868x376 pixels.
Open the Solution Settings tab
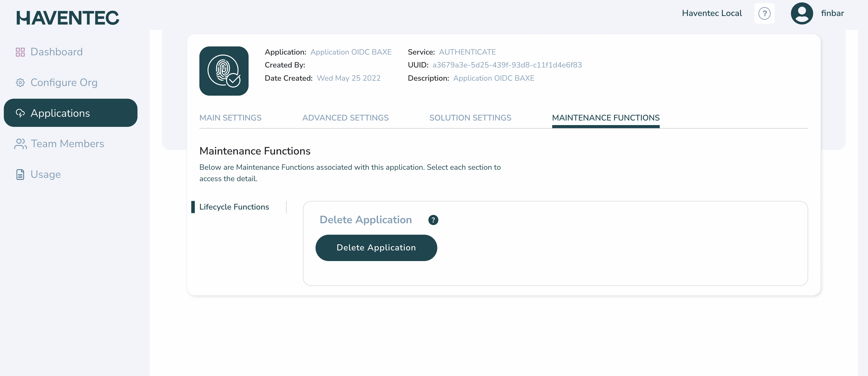(x=470, y=118)
